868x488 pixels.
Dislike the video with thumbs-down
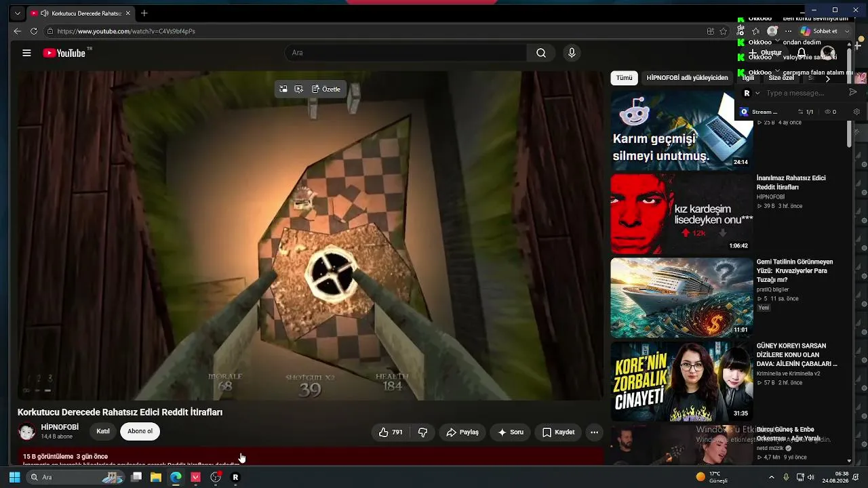pyautogui.click(x=422, y=432)
